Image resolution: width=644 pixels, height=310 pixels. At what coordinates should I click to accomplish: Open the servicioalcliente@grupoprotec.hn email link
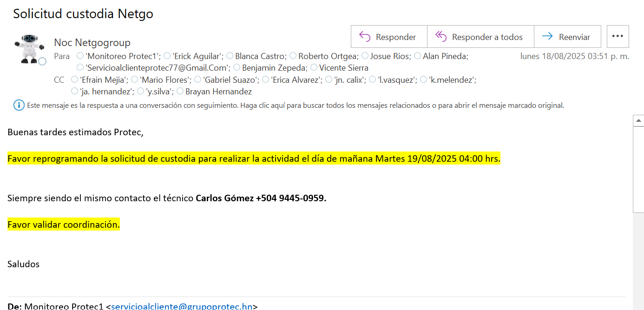pos(182,306)
